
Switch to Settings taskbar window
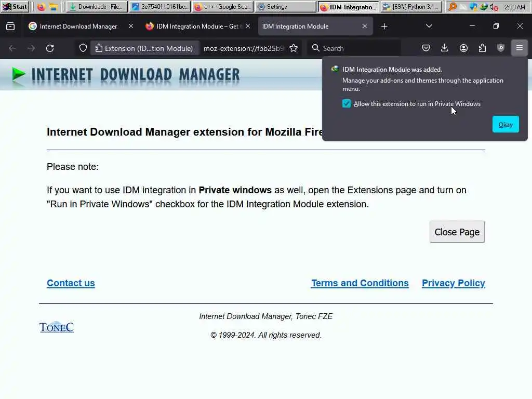[285, 7]
